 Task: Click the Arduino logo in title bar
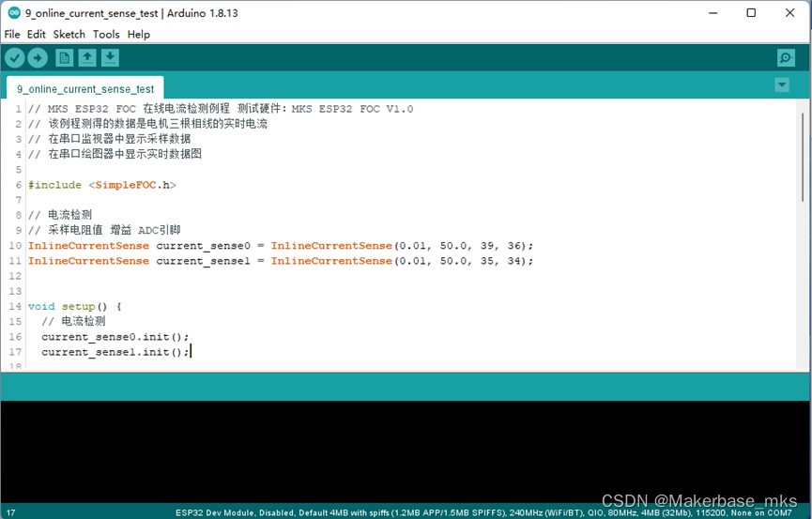14,13
